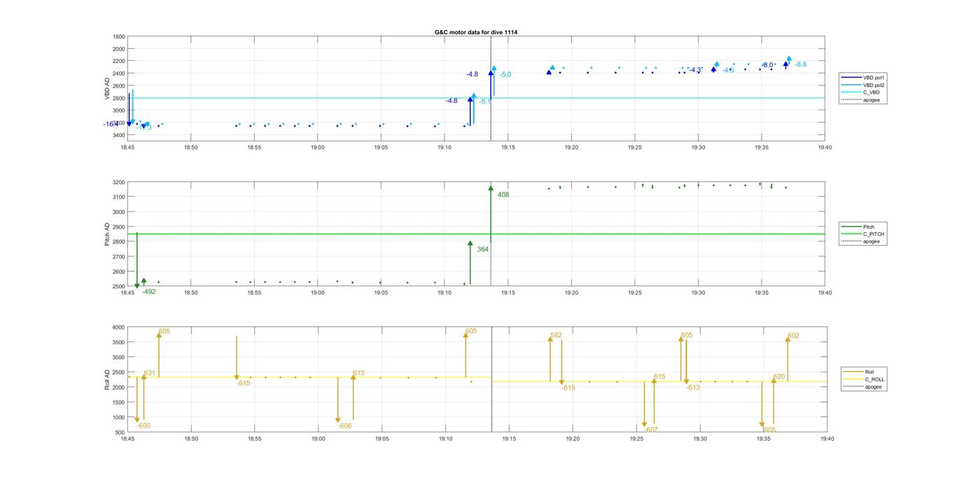Click the '582' roll data label
The width and height of the screenshot is (980, 485).
click(556, 335)
